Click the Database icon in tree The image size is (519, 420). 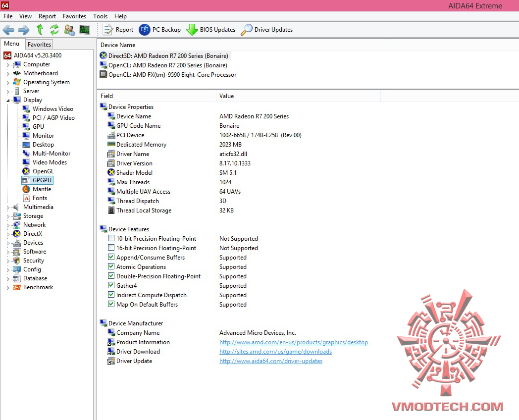point(16,278)
